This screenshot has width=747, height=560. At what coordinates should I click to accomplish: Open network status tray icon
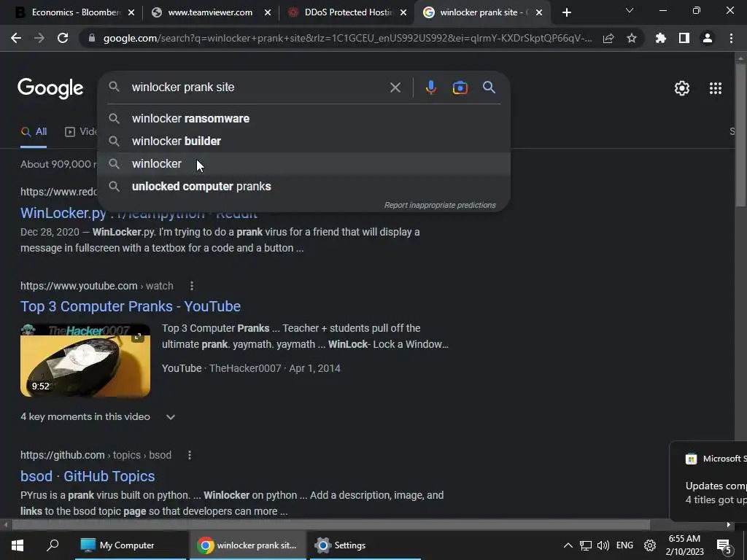tap(586, 545)
